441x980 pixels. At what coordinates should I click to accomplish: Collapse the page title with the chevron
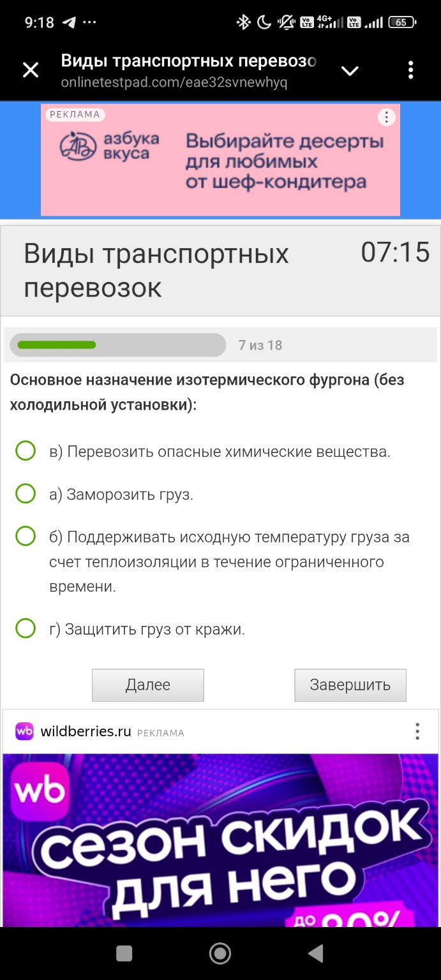pos(350,70)
